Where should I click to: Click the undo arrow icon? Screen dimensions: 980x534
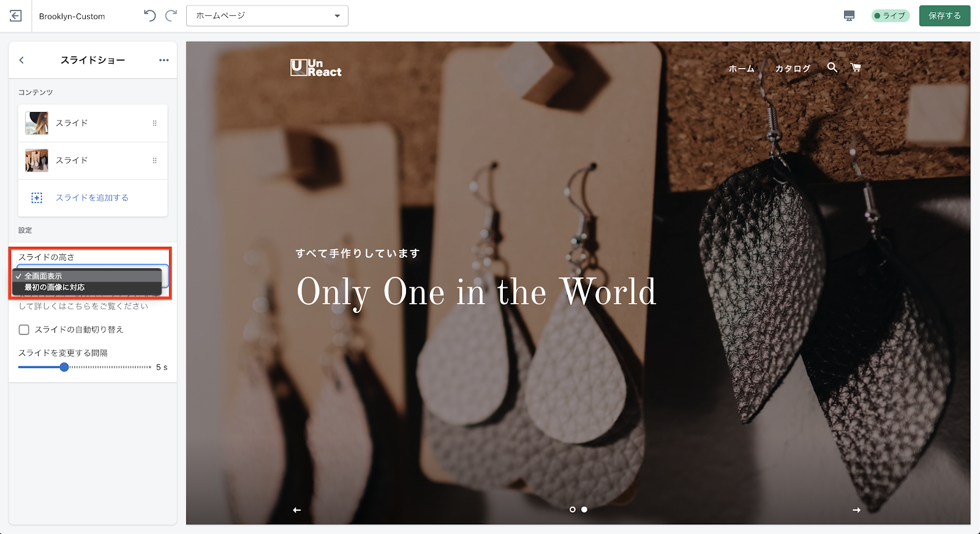coord(149,16)
